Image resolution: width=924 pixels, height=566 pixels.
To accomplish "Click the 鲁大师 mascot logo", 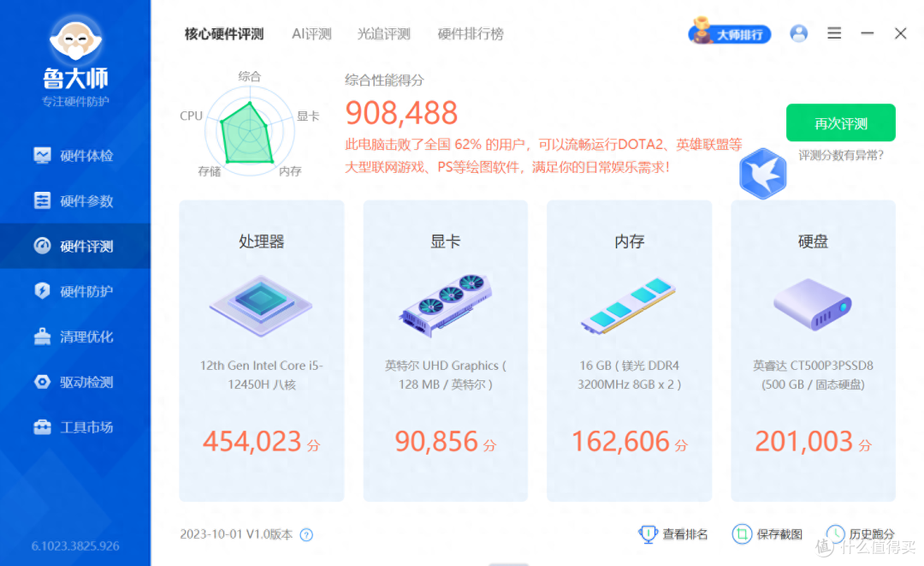I will [75, 39].
